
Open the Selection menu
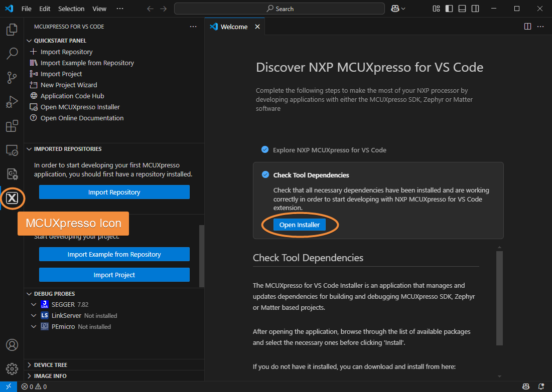71,9
